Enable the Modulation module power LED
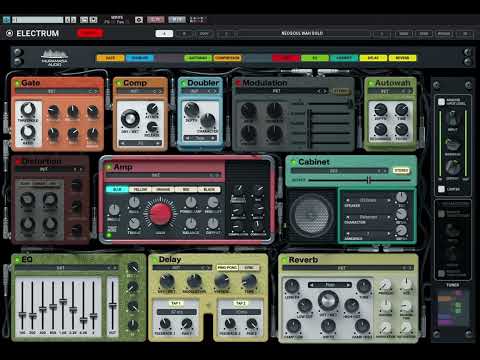The width and height of the screenshot is (480, 360). tap(238, 83)
